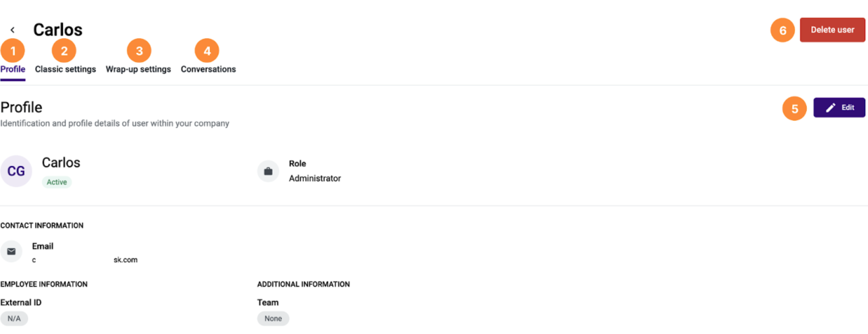Go back using the left chevron arrow
This screenshot has height=334, width=868.
pyautogui.click(x=13, y=30)
